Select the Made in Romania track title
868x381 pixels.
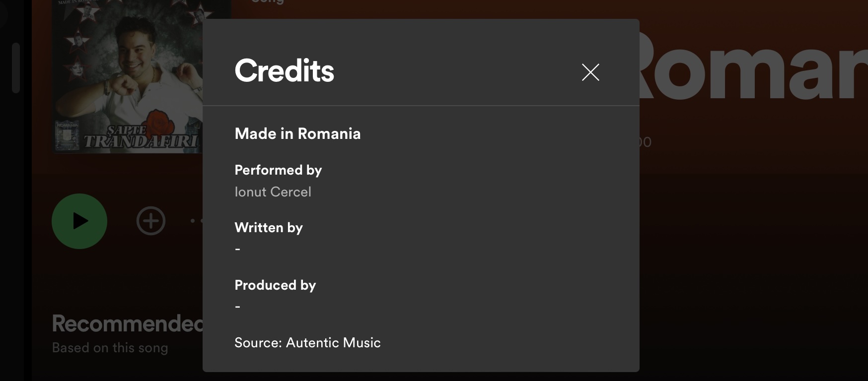click(297, 133)
